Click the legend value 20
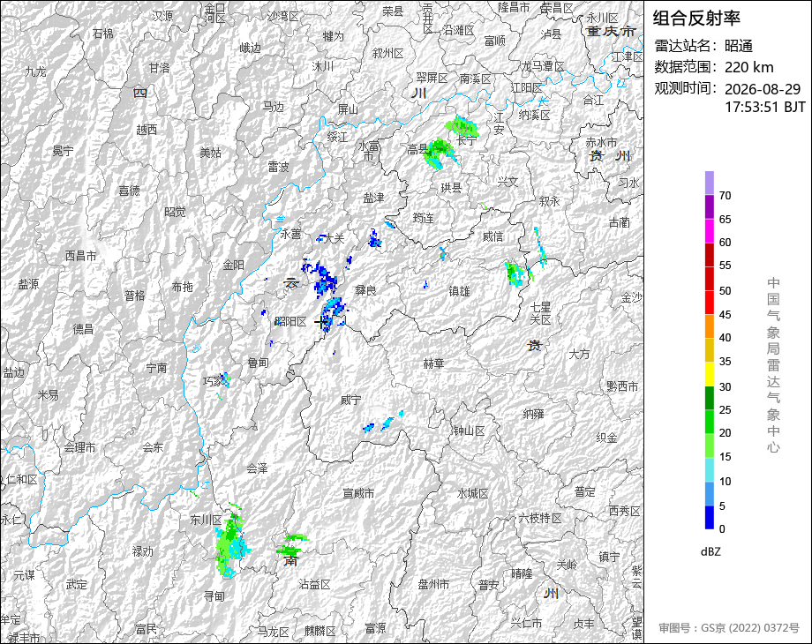 (x=725, y=433)
